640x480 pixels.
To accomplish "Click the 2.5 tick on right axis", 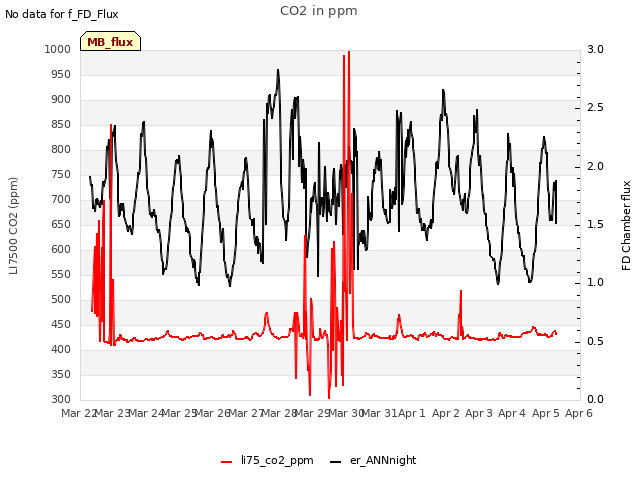I will (x=595, y=108).
